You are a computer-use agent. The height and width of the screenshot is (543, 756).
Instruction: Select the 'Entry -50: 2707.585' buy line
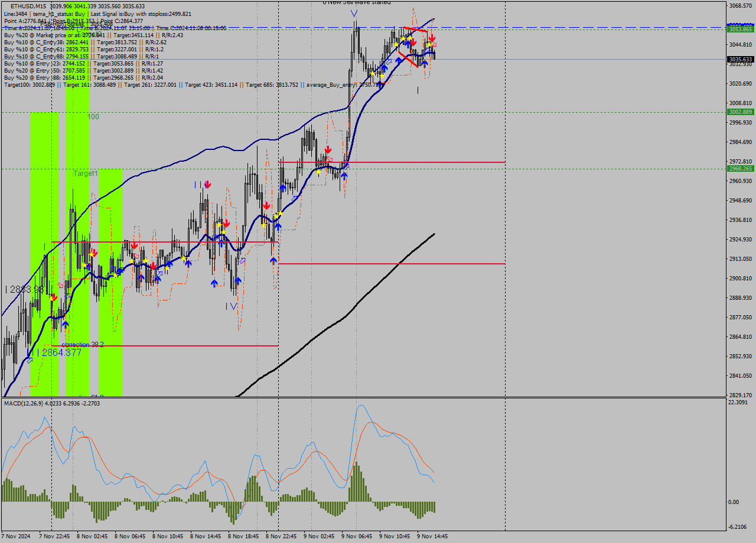coord(83,70)
